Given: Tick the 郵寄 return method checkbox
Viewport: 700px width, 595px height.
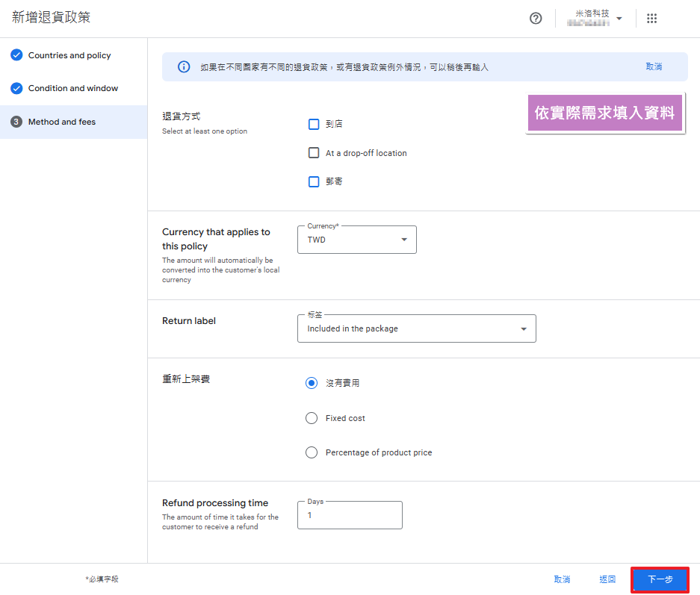Looking at the screenshot, I should click(x=314, y=181).
